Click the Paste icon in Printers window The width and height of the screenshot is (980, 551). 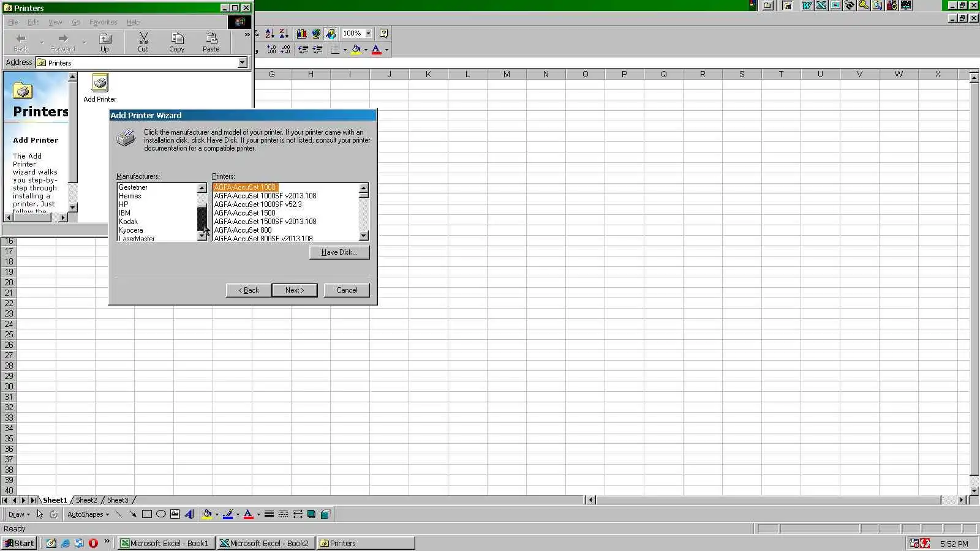211,42
